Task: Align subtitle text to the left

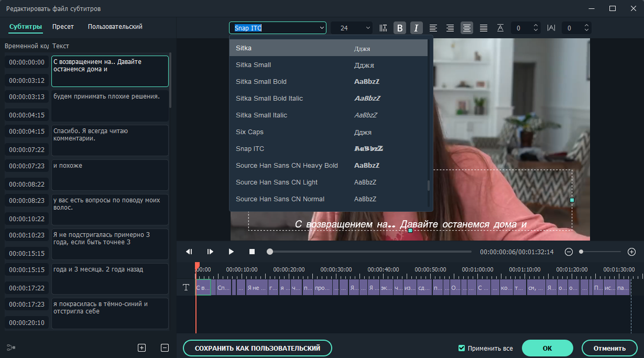Action: [433, 28]
